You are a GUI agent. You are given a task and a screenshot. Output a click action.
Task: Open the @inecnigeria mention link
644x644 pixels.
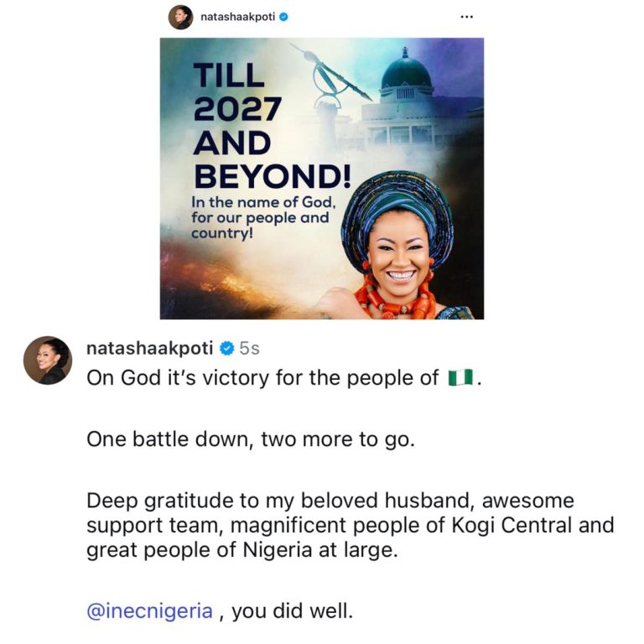(150, 610)
